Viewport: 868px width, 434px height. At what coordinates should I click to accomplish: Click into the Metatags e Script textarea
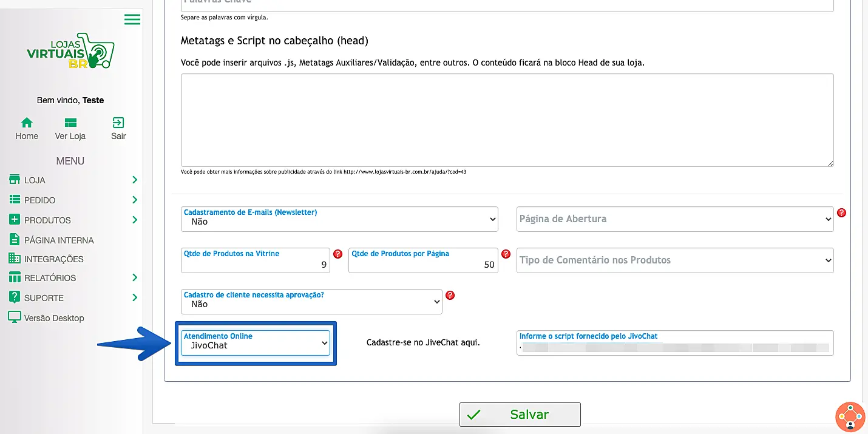[x=507, y=120]
